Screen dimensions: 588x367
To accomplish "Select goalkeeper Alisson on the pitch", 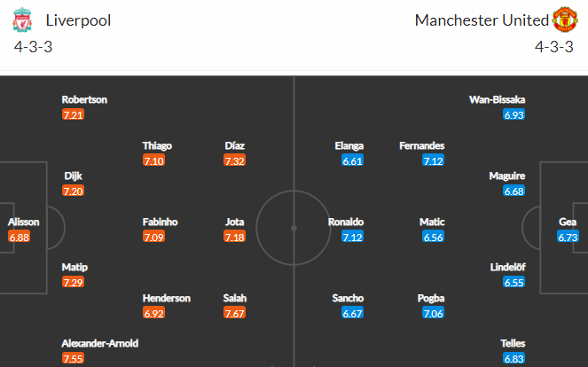I will 24,222.
